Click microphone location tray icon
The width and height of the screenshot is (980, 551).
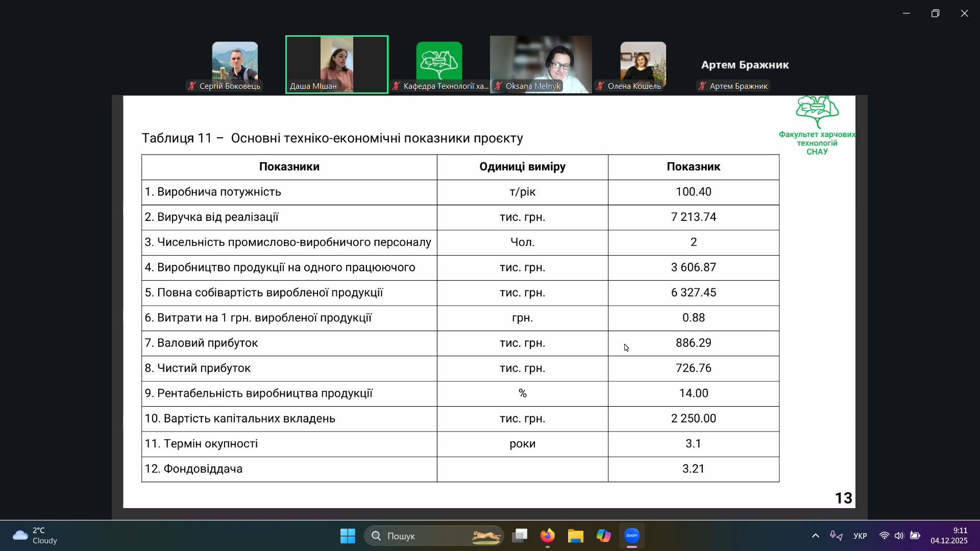[x=836, y=536]
